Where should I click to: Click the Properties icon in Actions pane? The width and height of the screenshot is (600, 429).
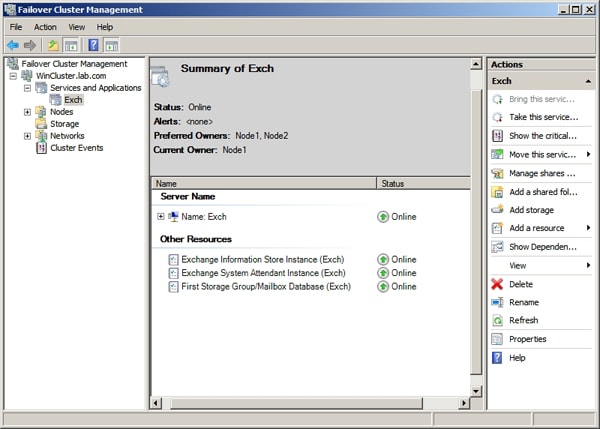498,339
